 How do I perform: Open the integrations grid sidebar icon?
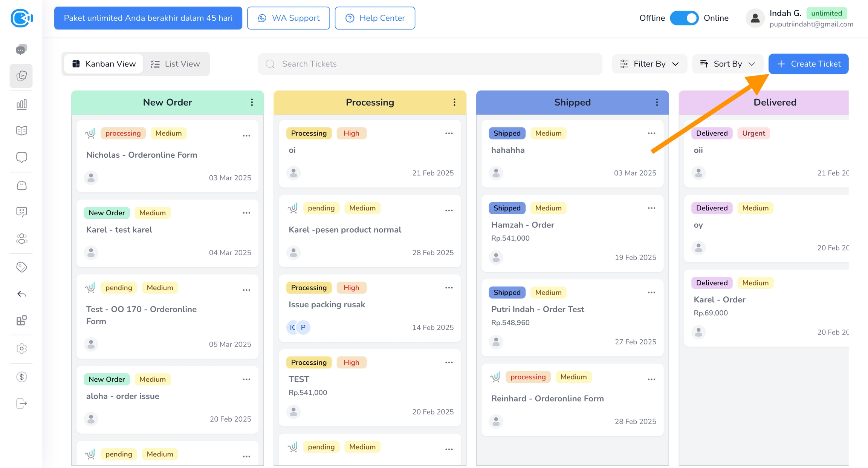pos(21,320)
